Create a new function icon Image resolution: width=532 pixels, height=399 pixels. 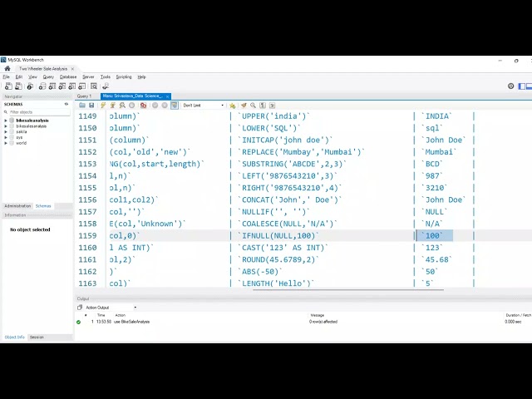(x=82, y=86)
